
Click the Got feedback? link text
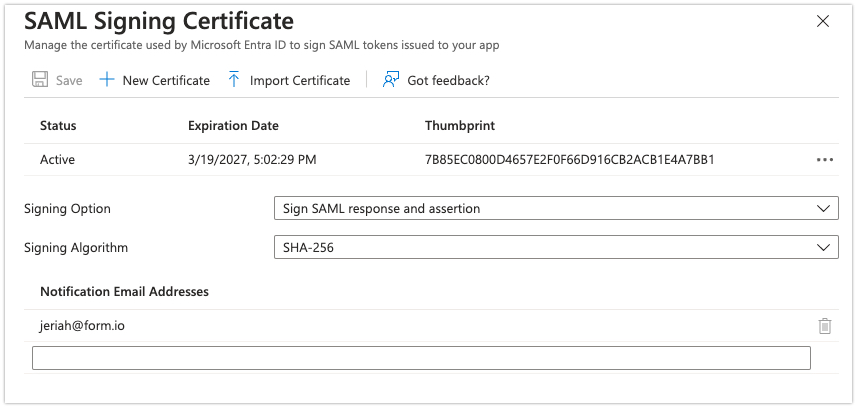(448, 80)
